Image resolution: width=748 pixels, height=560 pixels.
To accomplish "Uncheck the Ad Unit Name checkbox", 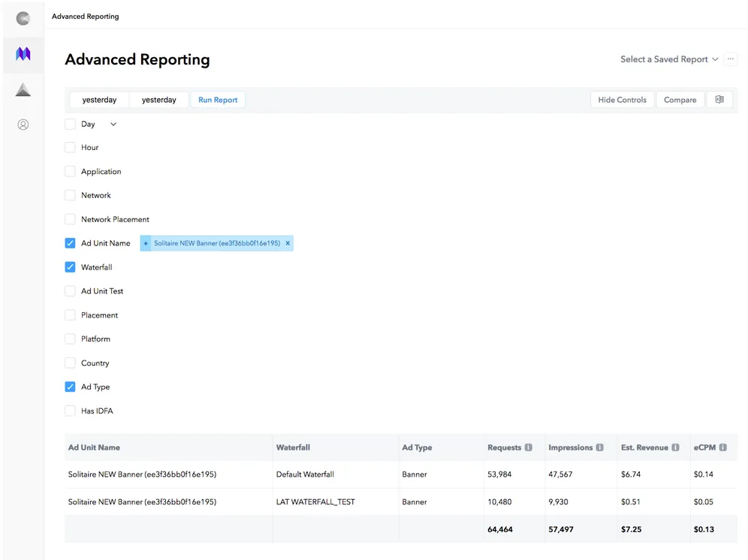I will click(70, 242).
